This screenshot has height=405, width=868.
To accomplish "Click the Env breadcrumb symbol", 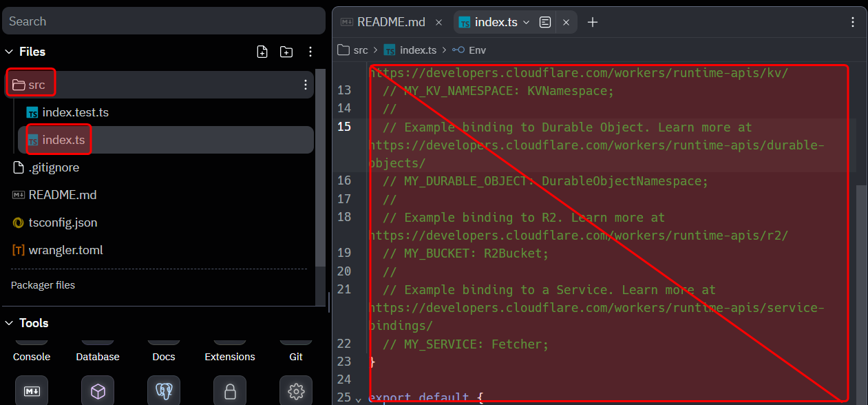I will (x=477, y=50).
